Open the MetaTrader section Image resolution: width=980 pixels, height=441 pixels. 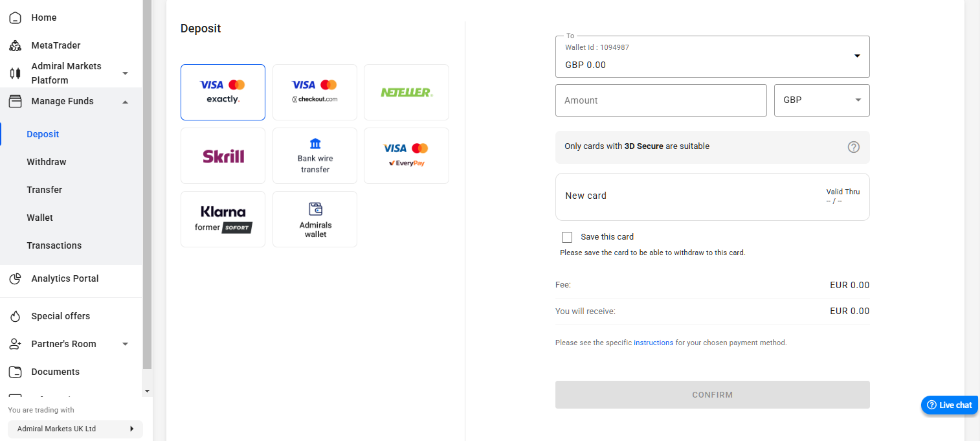pyautogui.click(x=56, y=45)
